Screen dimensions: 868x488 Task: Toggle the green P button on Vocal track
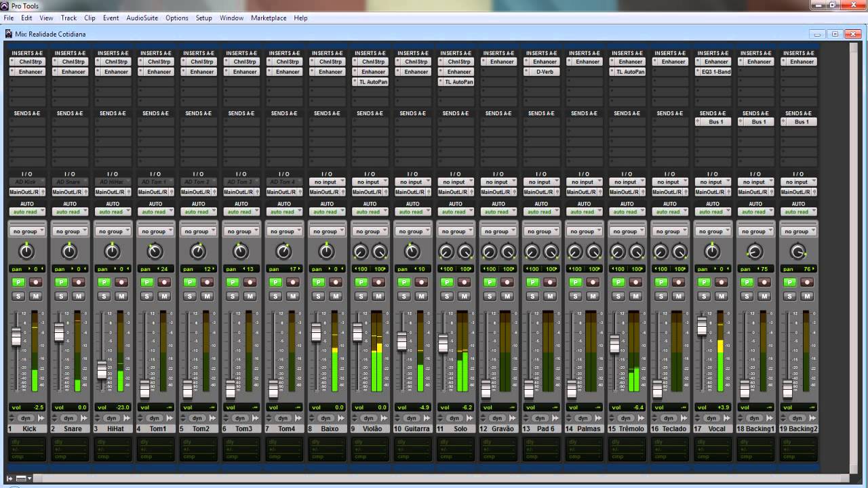(703, 282)
